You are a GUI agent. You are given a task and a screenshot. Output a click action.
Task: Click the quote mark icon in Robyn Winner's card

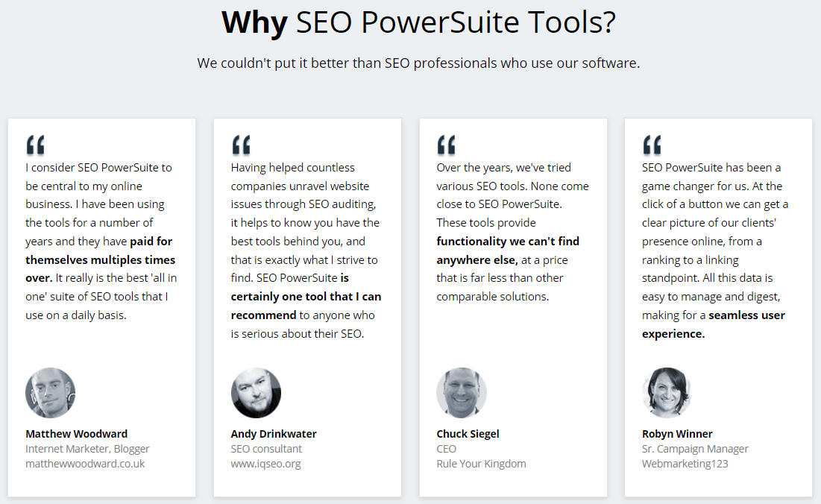[x=652, y=145]
